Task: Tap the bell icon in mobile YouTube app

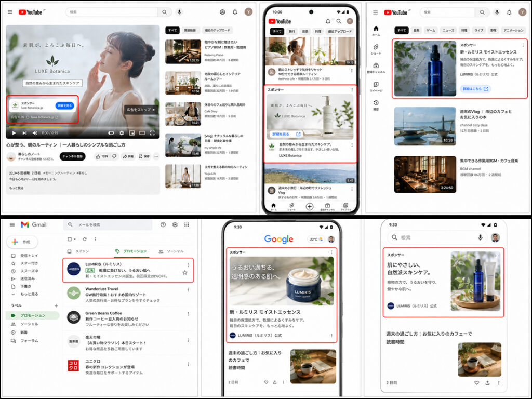Action: 328,21
